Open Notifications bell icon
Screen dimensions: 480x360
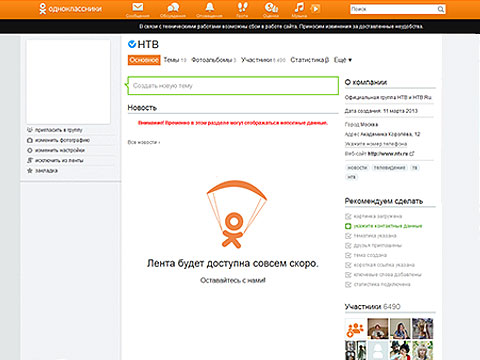point(209,7)
